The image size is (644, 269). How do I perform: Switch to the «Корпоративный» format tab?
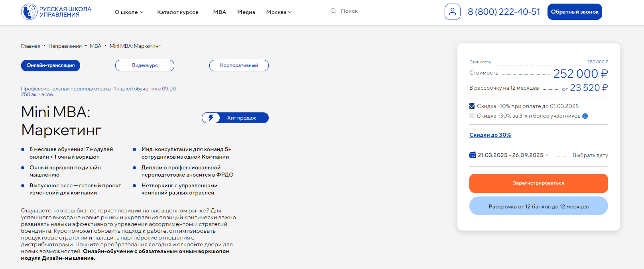239,66
